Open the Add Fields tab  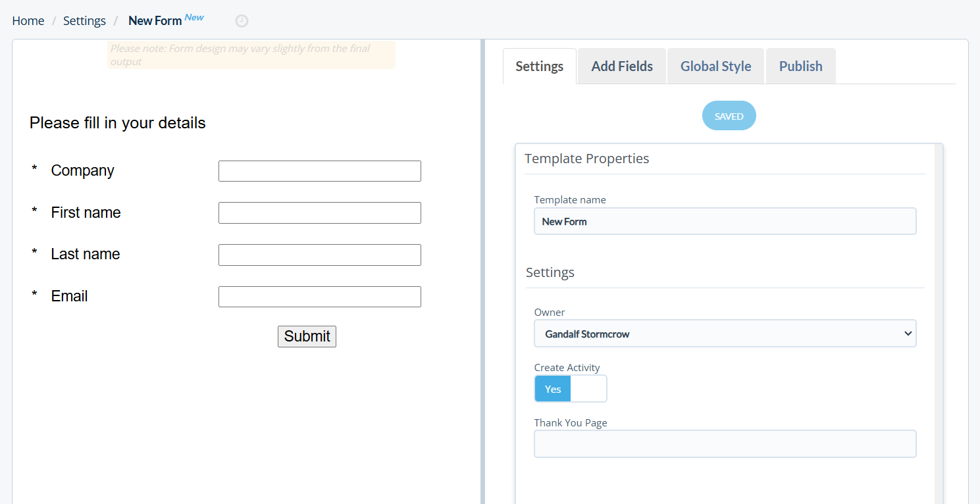point(622,66)
